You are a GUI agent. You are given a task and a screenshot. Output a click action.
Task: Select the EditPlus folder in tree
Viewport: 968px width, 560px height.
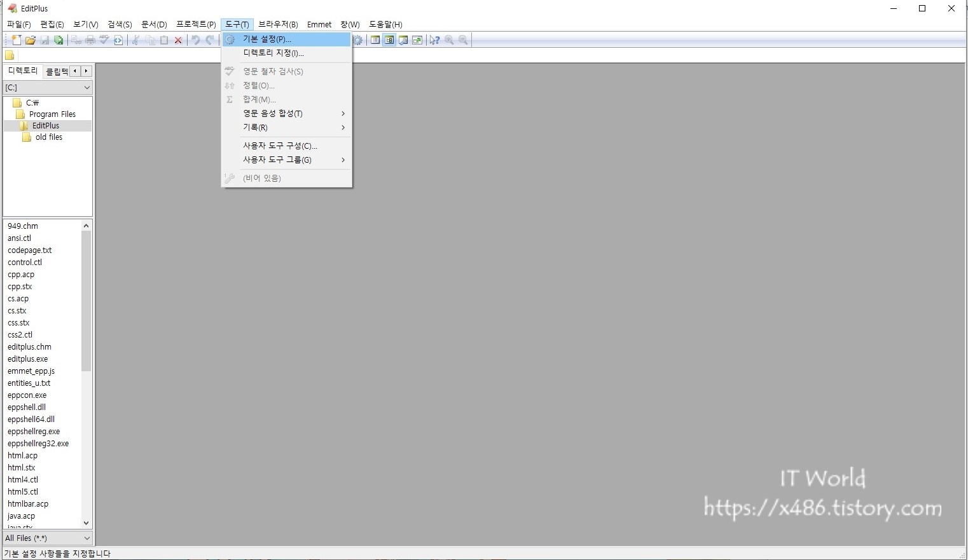[46, 126]
